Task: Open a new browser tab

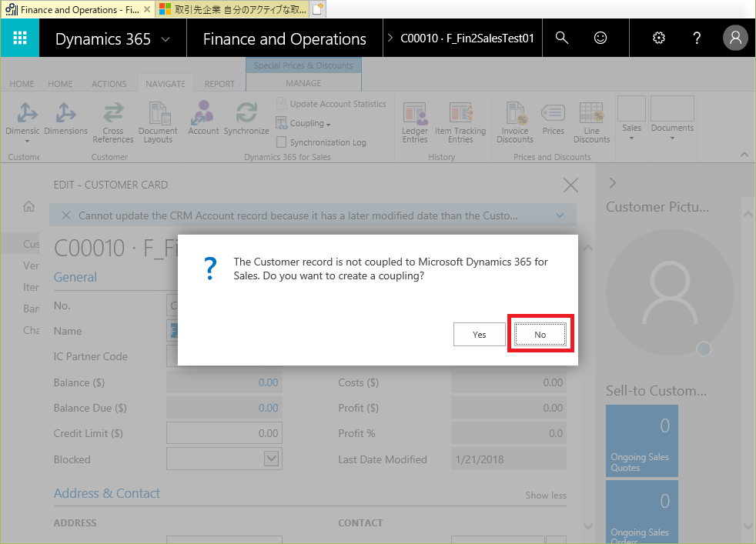Action: click(317, 9)
